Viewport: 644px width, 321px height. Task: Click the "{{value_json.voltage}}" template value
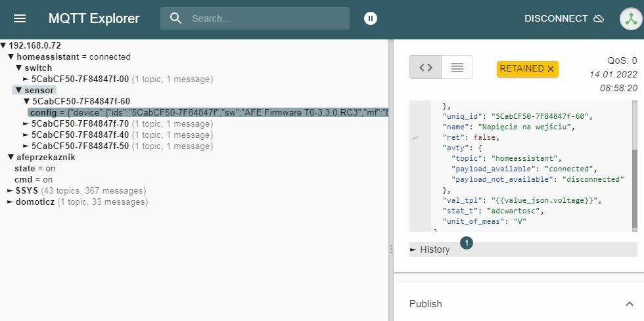(546, 200)
